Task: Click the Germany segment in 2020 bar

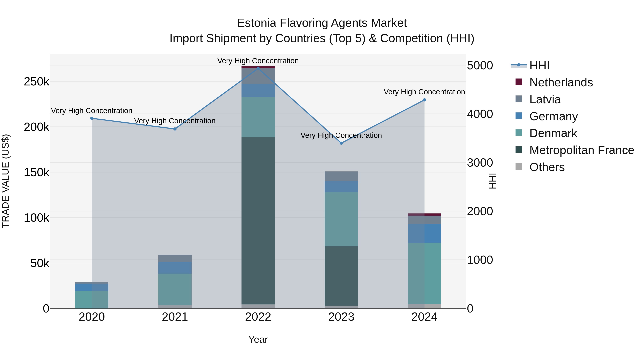Action: (x=92, y=287)
